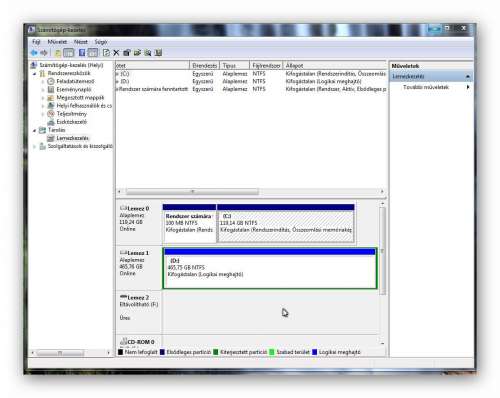Open the Nézet menu
Image resolution: width=500 pixels, height=398 pixels.
(81, 42)
